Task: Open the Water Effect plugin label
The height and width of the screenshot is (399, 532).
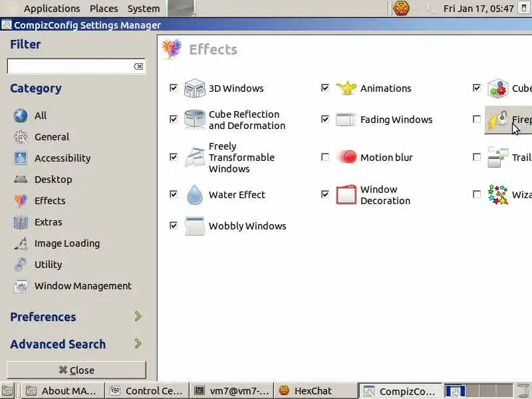Action: click(237, 195)
